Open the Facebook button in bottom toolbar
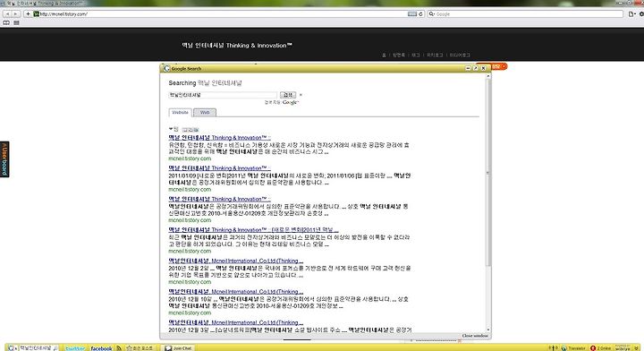The image size is (644, 351). point(101,348)
